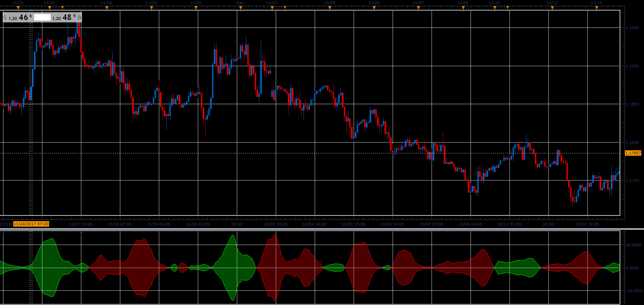The image size is (644, 305).
Task: Click the 11/30 01:00 time axis label
Action: pyautogui.click(x=198, y=224)
